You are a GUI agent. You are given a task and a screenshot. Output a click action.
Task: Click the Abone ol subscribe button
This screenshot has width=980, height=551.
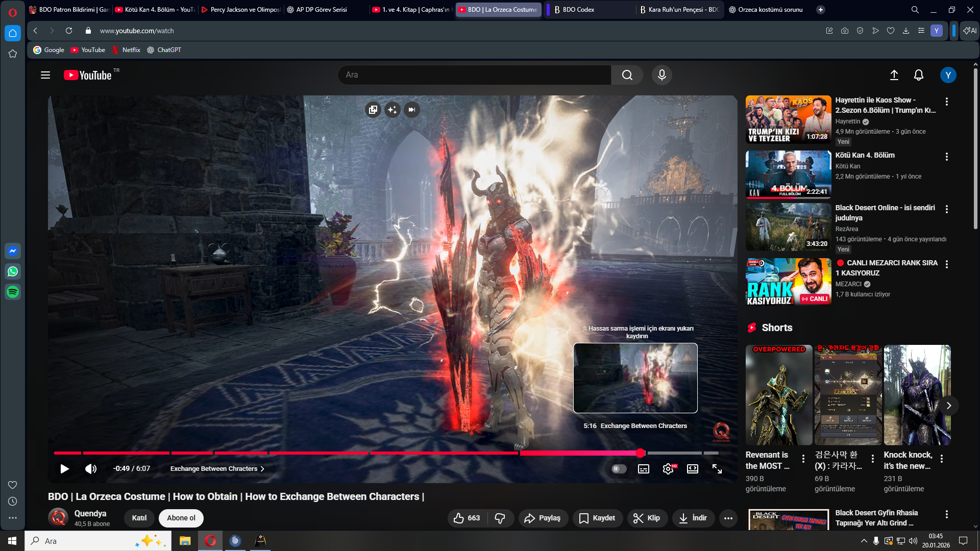[181, 518]
